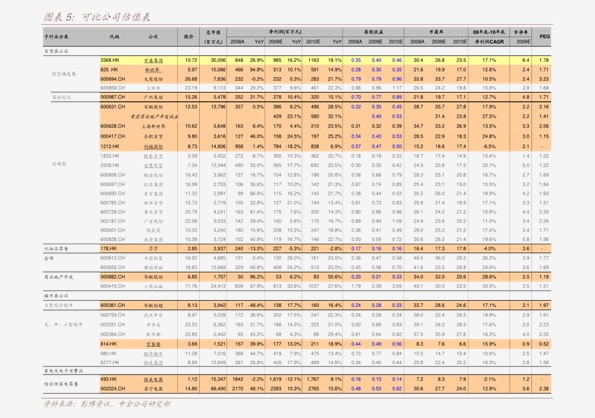Click the 000987.CH ticker cell
Viewport: 595px width, 418px height.
(113, 97)
